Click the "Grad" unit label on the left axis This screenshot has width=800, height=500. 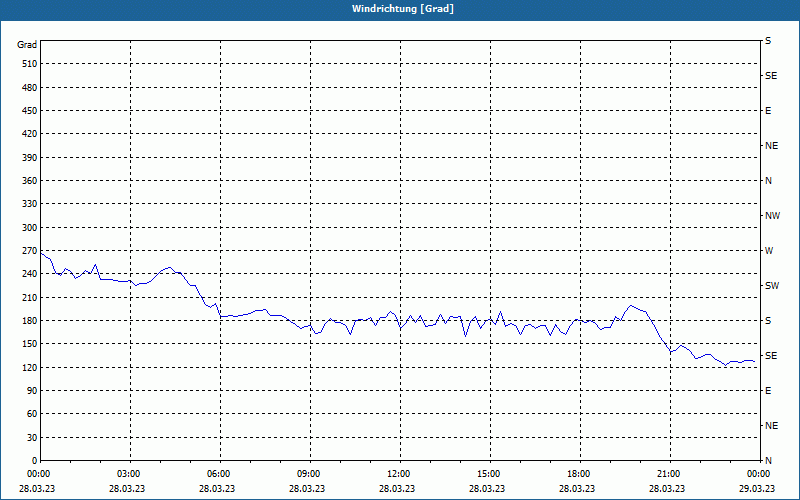click(27, 45)
